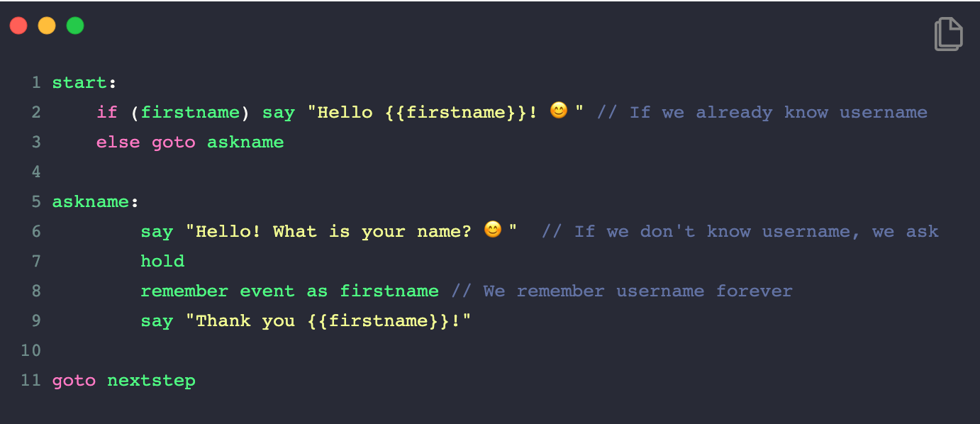Click the yellow minimize dot
This screenshot has width=980, height=424.
click(47, 26)
